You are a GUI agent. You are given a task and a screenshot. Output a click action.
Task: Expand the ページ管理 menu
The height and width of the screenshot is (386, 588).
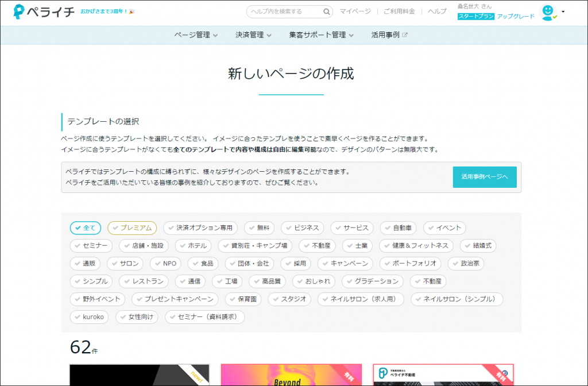[x=196, y=35]
